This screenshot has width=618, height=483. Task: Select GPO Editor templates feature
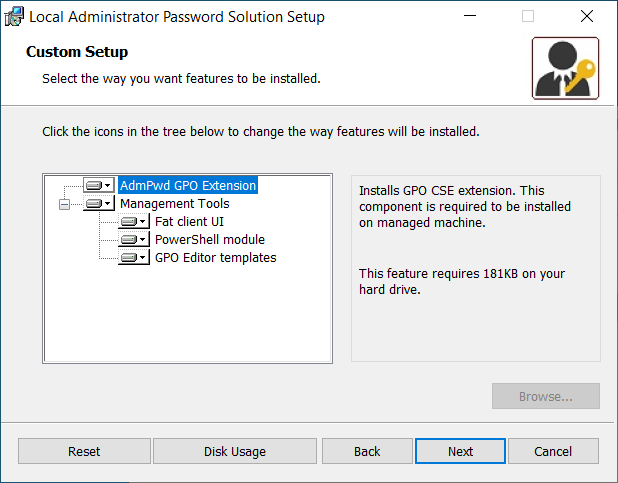tap(216, 257)
